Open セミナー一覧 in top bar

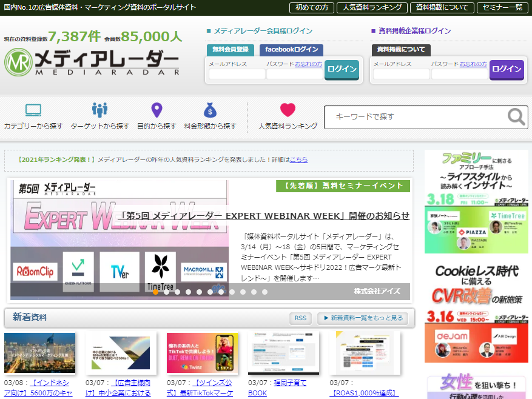point(502,7)
